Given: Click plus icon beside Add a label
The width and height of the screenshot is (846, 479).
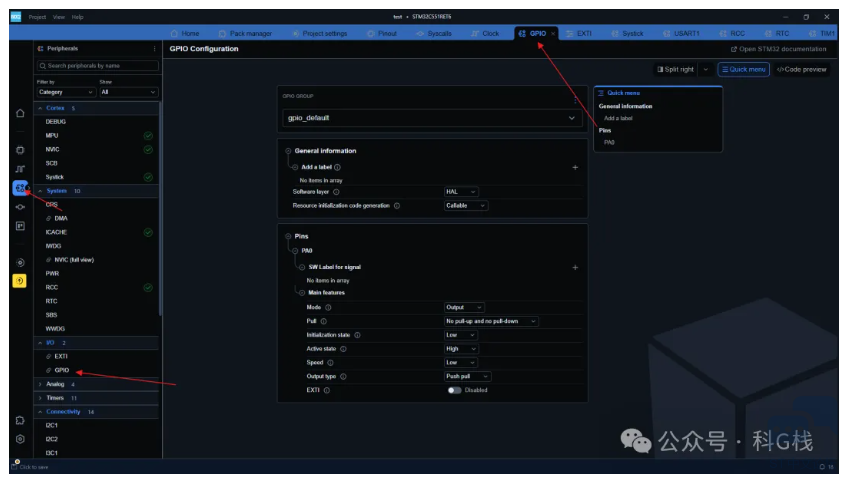Looking at the screenshot, I should (575, 168).
